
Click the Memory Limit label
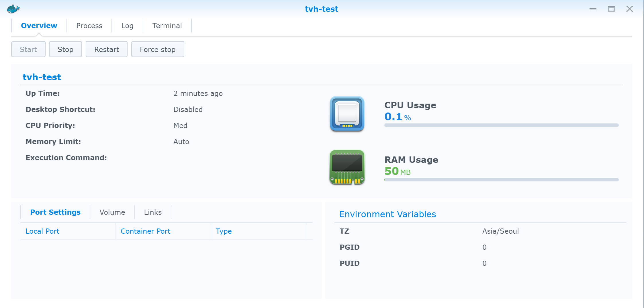(x=53, y=142)
